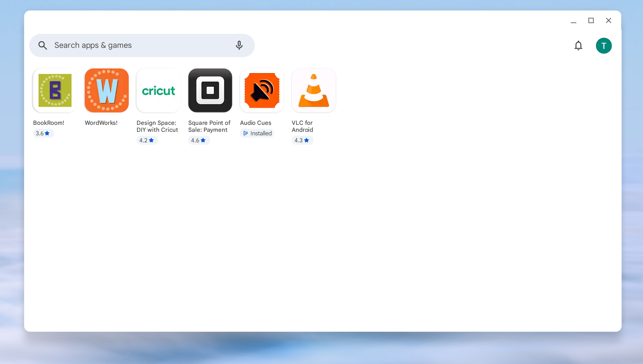Click the Design Space: DIY with Cricut label

pyautogui.click(x=157, y=126)
